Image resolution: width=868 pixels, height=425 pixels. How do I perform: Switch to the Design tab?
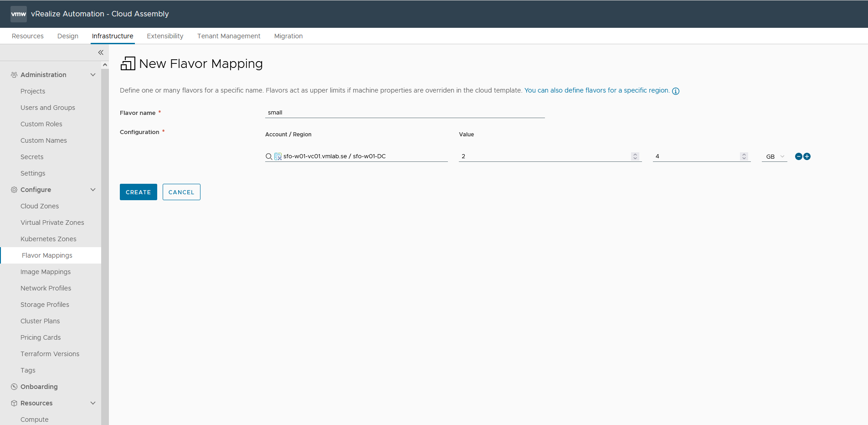(x=68, y=36)
